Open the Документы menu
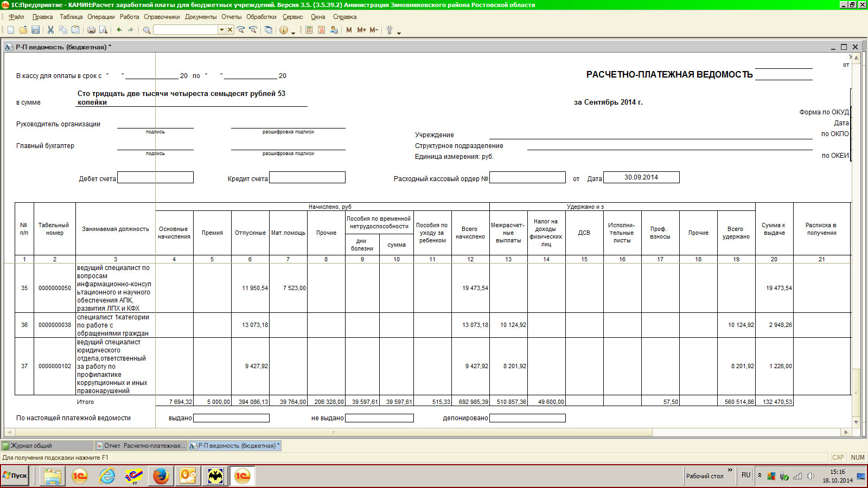868x488 pixels. 201,17
